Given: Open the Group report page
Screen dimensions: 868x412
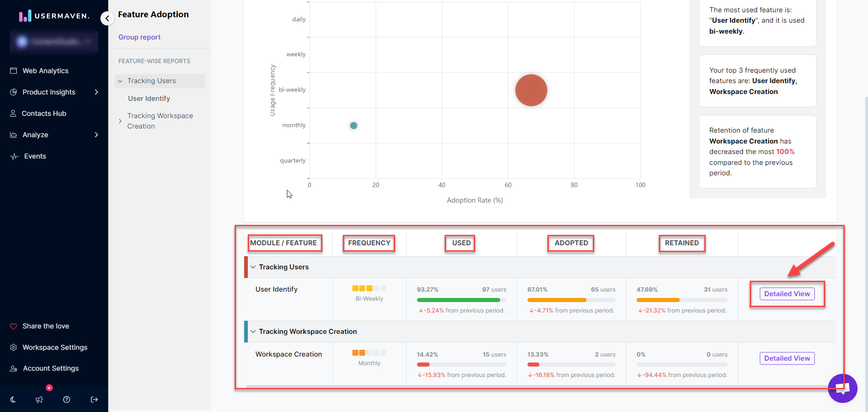Looking at the screenshot, I should (x=139, y=37).
